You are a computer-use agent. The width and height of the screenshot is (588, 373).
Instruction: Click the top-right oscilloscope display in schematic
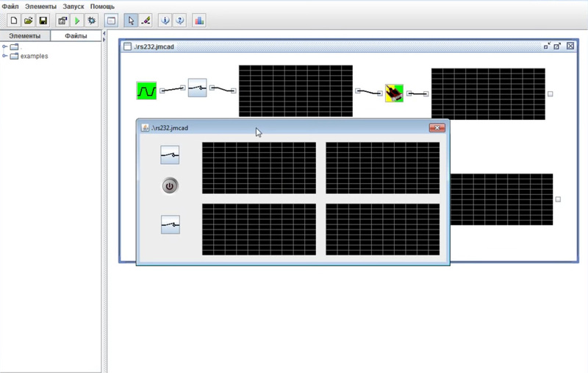(488, 94)
